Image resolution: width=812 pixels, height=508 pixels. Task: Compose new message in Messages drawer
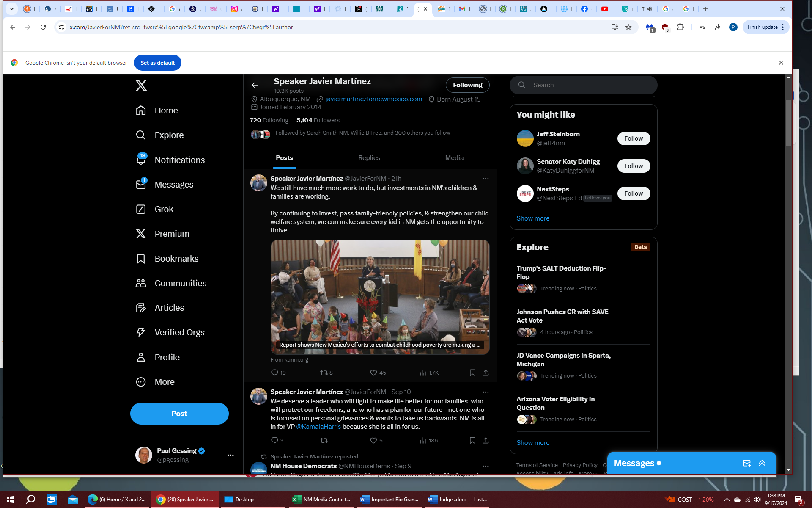[747, 463]
